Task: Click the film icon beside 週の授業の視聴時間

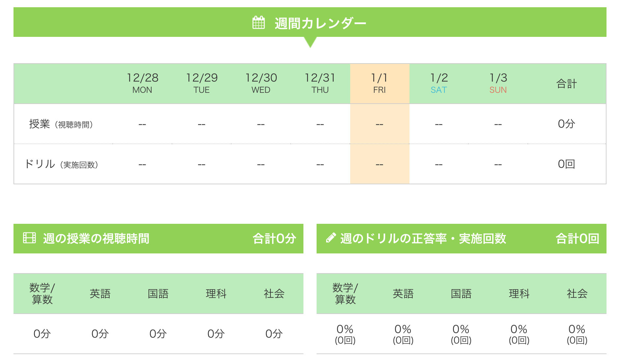Action: click(29, 238)
